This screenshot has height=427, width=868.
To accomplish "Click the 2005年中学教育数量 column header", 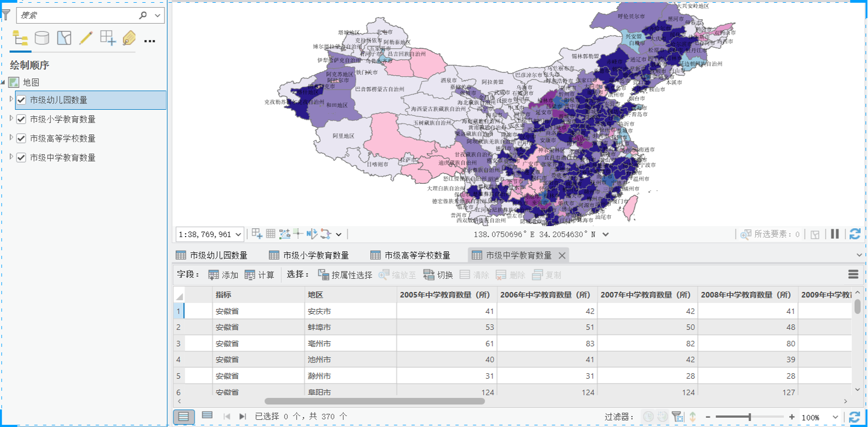I will tap(446, 295).
